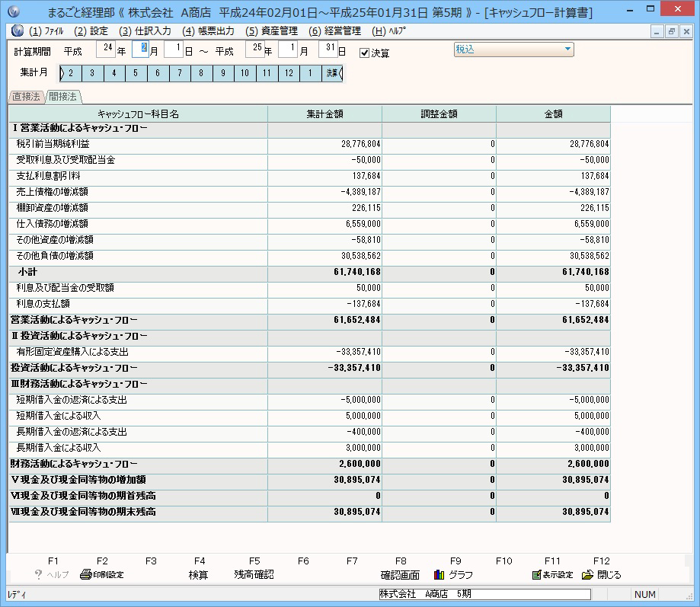
Task: Click 集計金額 value 61,652,484
Action: coord(356,320)
